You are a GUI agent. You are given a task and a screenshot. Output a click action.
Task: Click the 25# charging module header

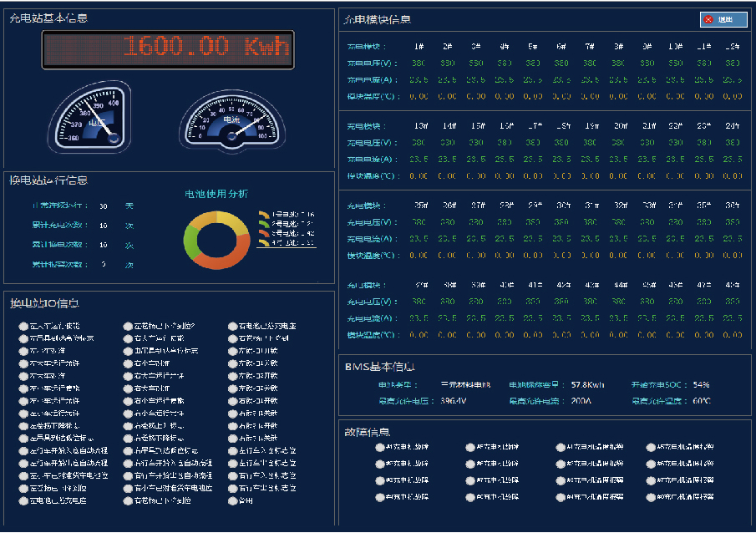point(421,205)
